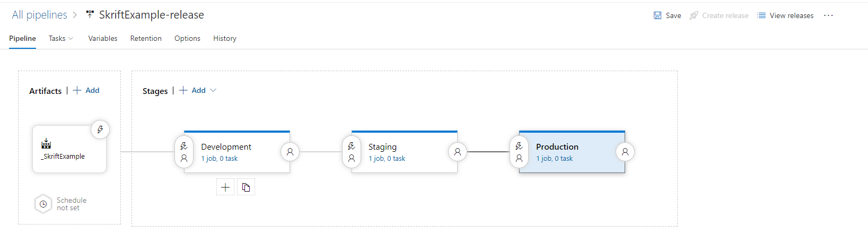Click View releases link
The width and height of the screenshot is (868, 233).
pyautogui.click(x=785, y=15)
